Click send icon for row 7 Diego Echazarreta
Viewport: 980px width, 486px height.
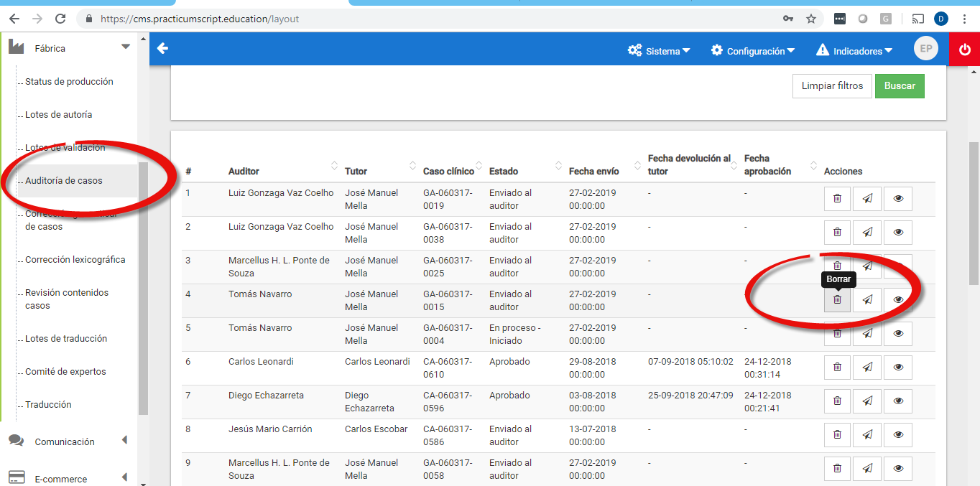[867, 401]
